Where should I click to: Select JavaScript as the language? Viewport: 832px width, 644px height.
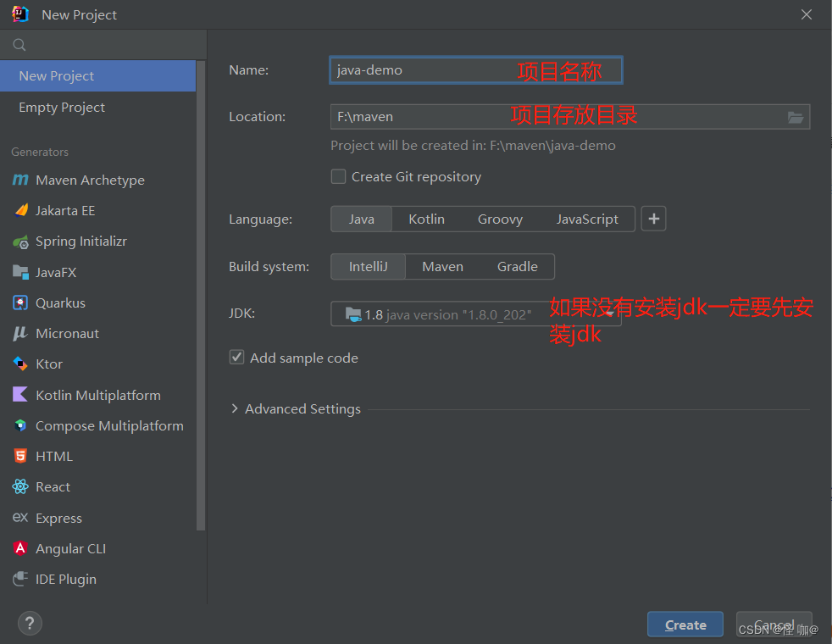587,219
